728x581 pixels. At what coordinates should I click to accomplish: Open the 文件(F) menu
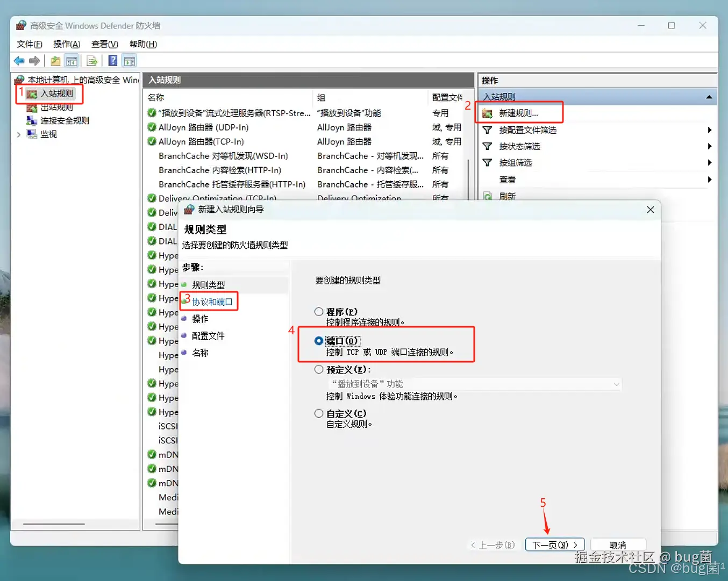coord(30,44)
